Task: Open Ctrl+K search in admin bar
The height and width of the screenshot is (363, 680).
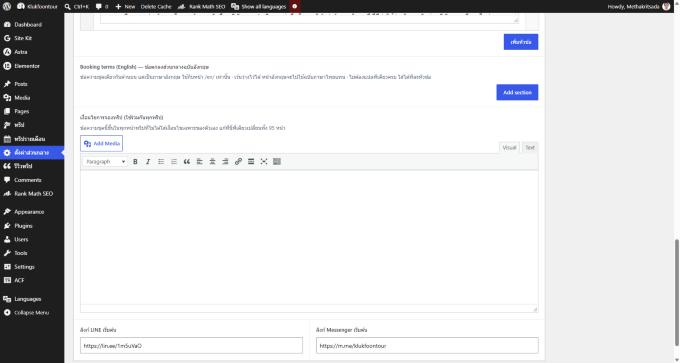Action: coord(76,7)
